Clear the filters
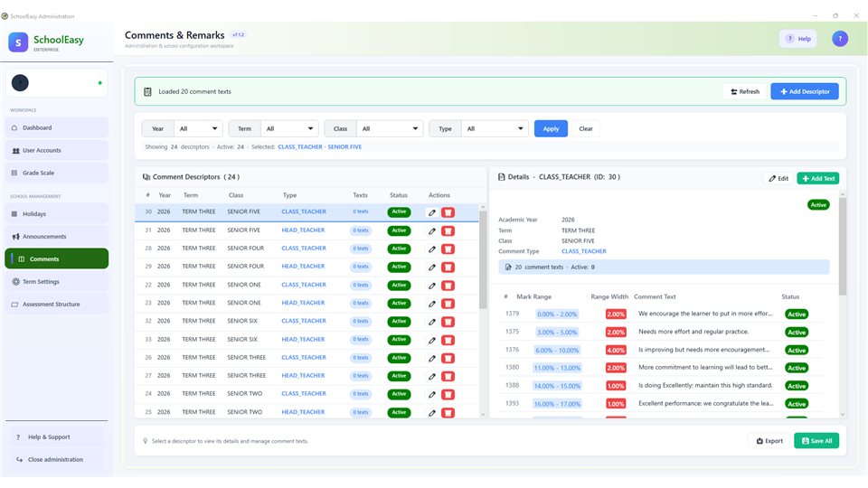The height and width of the screenshot is (488, 868). [x=586, y=128]
